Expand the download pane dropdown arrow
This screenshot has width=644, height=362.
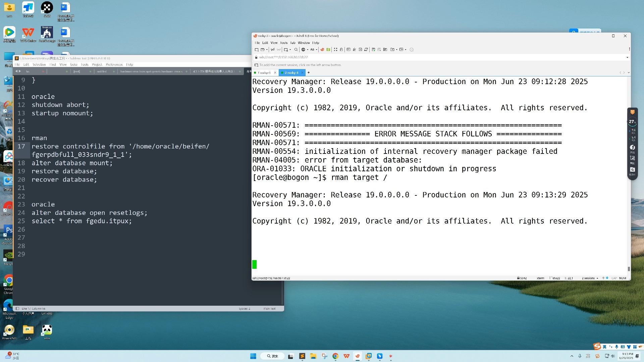(396, 50)
